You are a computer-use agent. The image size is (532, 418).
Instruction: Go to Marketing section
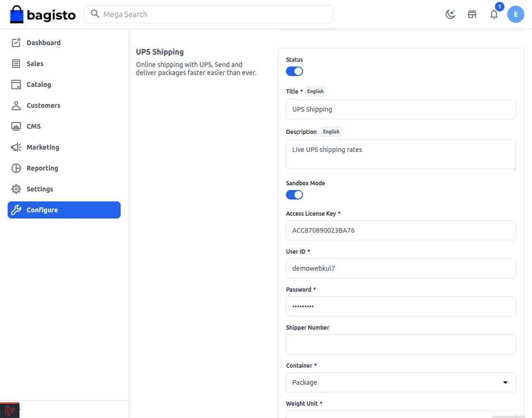click(x=64, y=147)
